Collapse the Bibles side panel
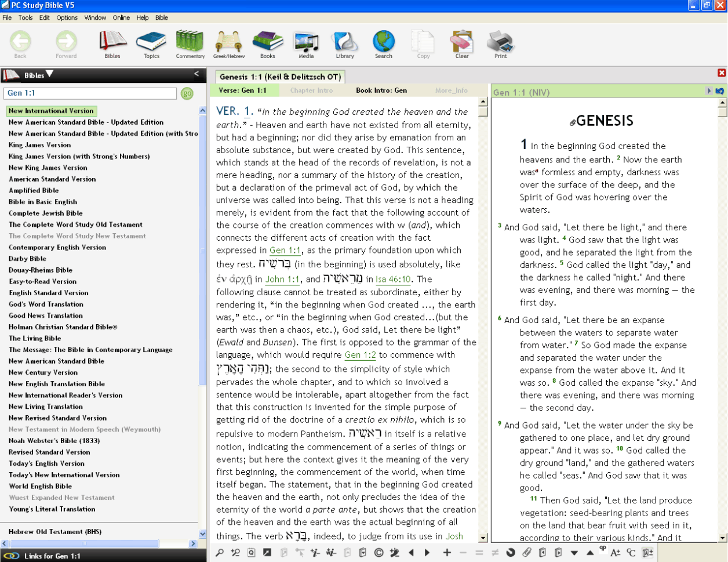The height and width of the screenshot is (562, 728). tap(196, 74)
